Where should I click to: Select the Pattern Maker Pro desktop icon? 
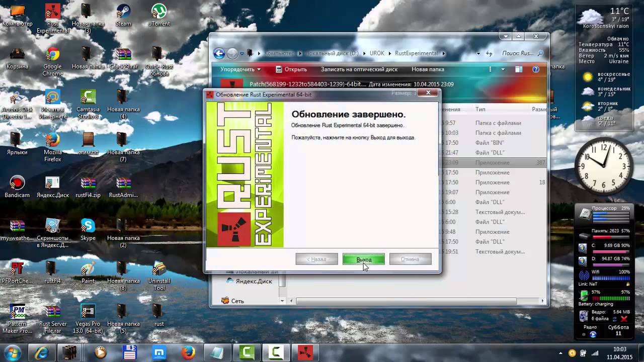[17, 319]
